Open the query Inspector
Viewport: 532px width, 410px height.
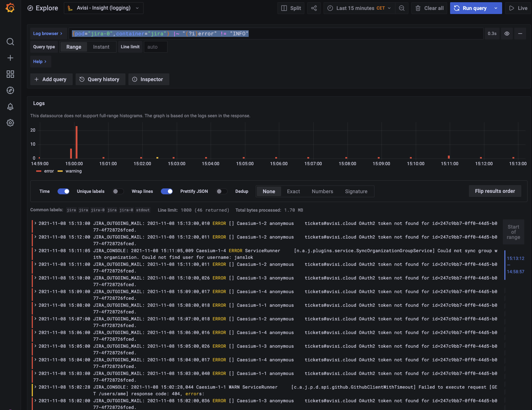click(148, 79)
